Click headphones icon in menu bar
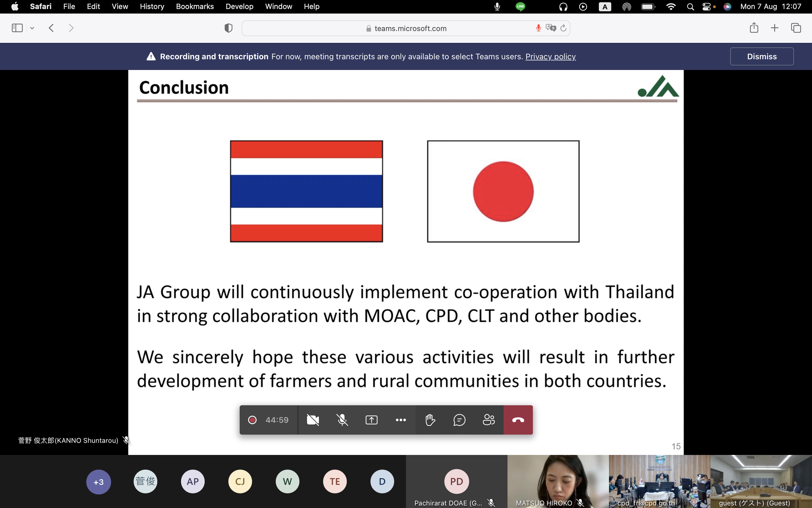 coord(563,6)
